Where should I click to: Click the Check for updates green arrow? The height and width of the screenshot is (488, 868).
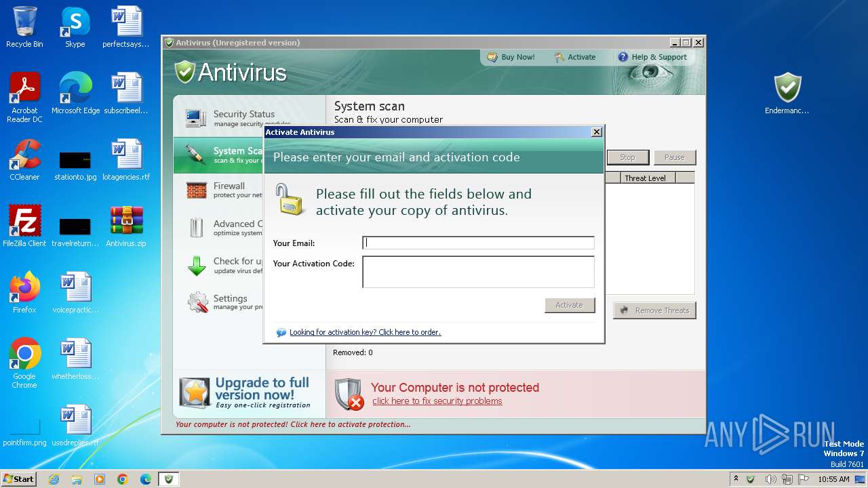click(x=196, y=266)
